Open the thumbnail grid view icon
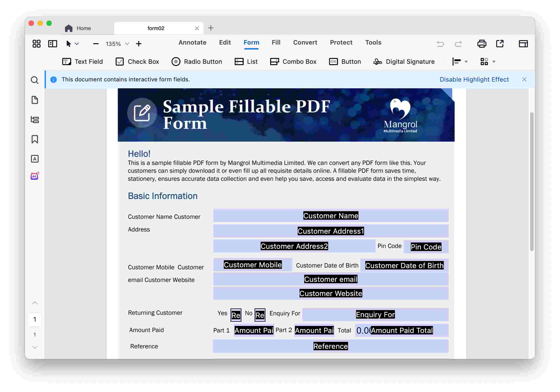This screenshot has height=392, width=560. (x=36, y=44)
